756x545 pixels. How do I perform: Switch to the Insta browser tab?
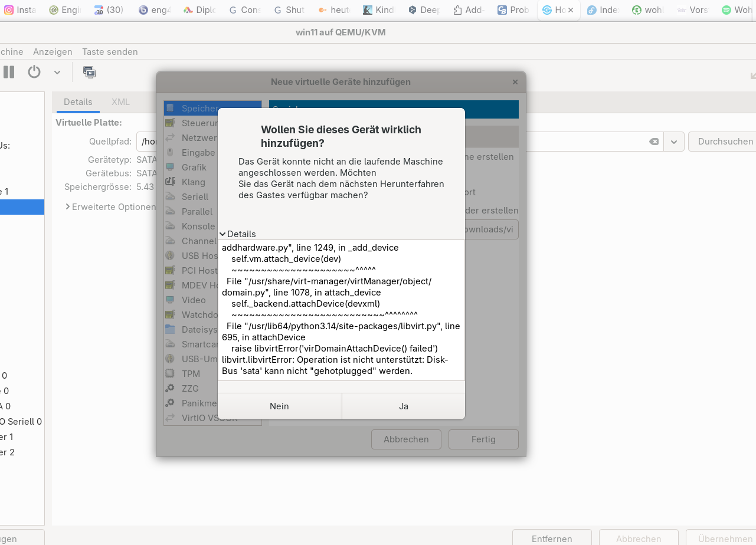tap(21, 10)
